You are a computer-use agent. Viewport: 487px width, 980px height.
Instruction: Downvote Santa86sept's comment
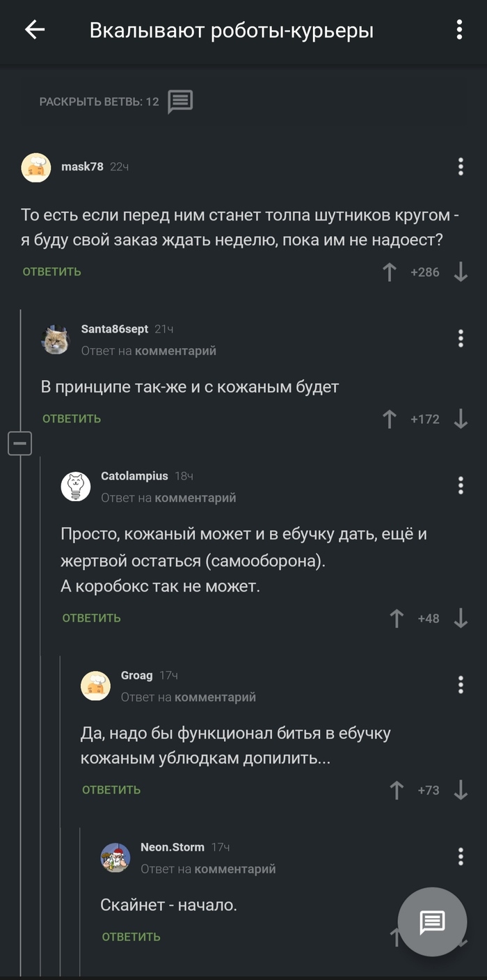[461, 419]
